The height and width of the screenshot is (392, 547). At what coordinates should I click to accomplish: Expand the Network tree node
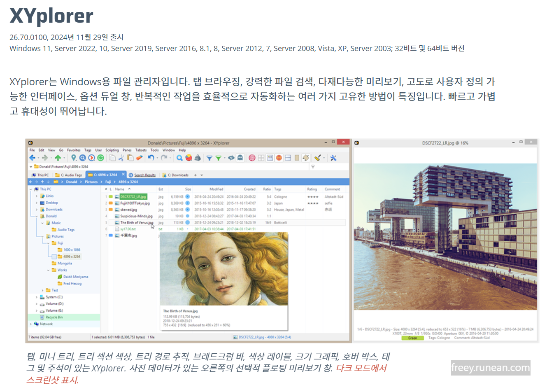pyautogui.click(x=31, y=324)
